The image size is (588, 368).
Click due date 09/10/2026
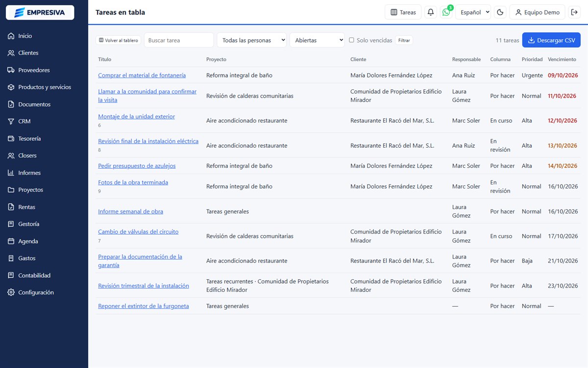tap(563, 76)
